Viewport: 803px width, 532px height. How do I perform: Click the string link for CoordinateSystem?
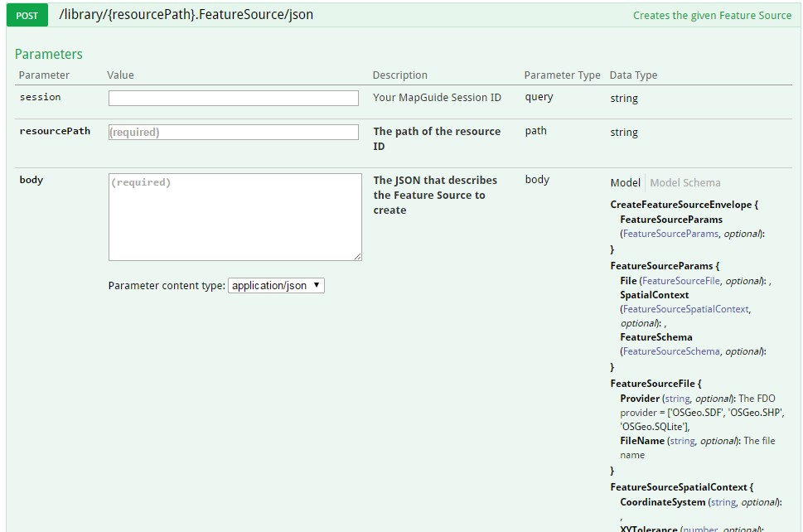coord(723,501)
